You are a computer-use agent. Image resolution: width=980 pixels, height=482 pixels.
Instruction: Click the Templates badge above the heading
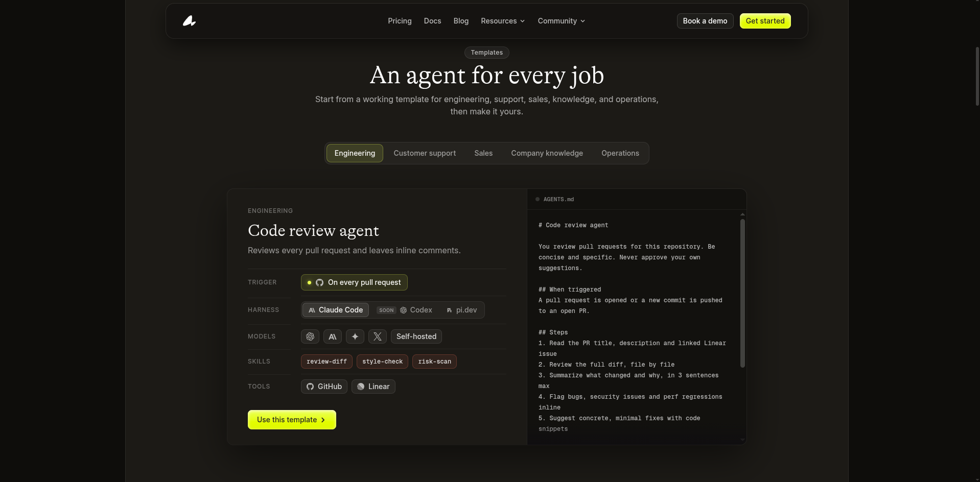tap(486, 53)
